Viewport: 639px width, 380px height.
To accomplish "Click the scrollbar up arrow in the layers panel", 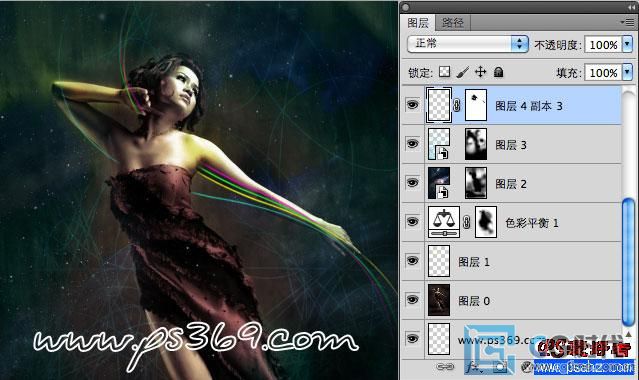I will coord(628,334).
